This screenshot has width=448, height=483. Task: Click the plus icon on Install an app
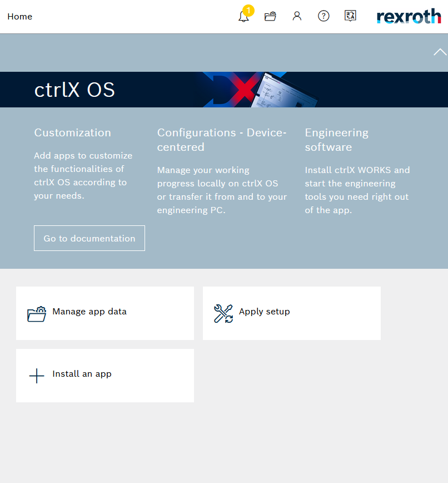[x=37, y=376]
